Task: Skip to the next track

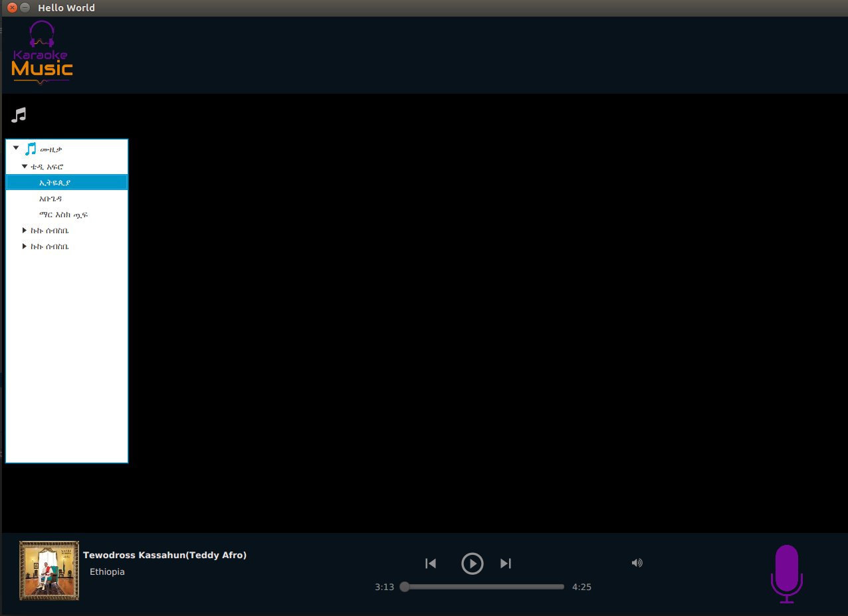Action: click(506, 564)
